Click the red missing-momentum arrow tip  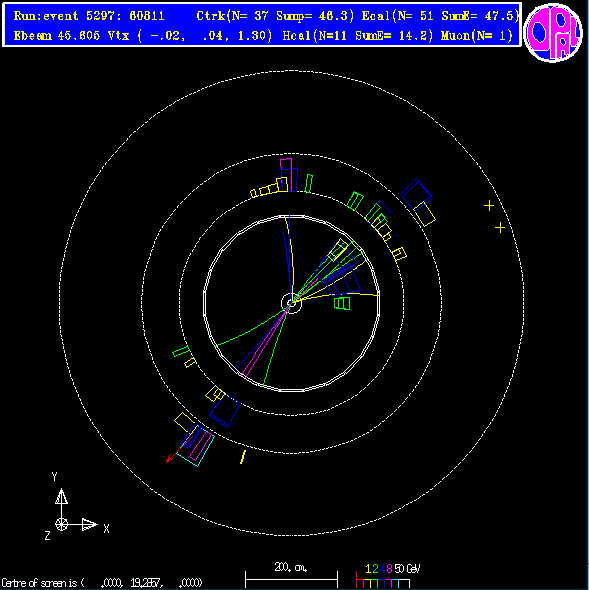coord(168,460)
